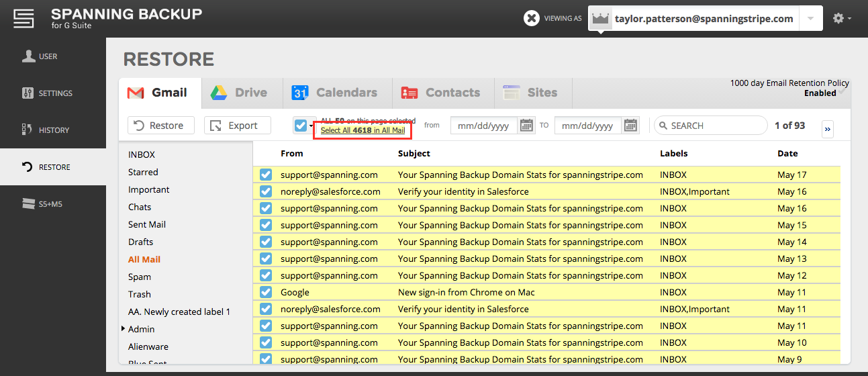Screen dimensions: 868x376
Task: Open the select-all checkbox dropdown arrow
Action: (311, 126)
